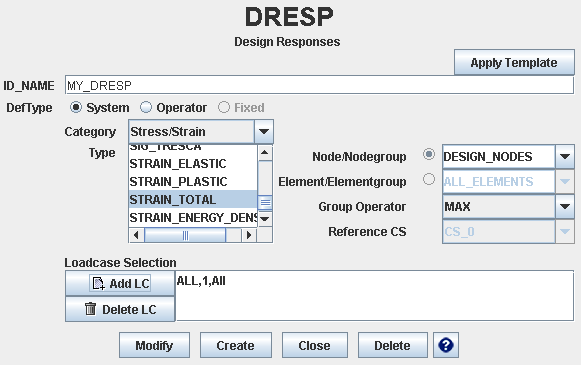
Task: Click the Delete LC button
Action: point(120,309)
